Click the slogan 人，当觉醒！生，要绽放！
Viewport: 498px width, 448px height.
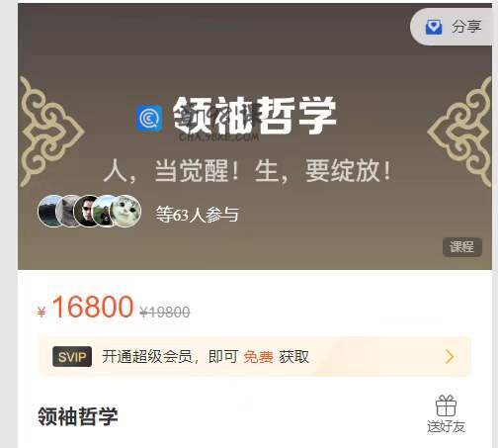click(x=248, y=170)
